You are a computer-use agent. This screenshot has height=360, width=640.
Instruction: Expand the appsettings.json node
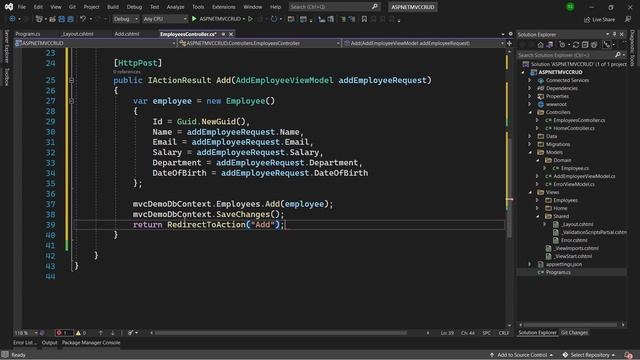click(x=530, y=264)
